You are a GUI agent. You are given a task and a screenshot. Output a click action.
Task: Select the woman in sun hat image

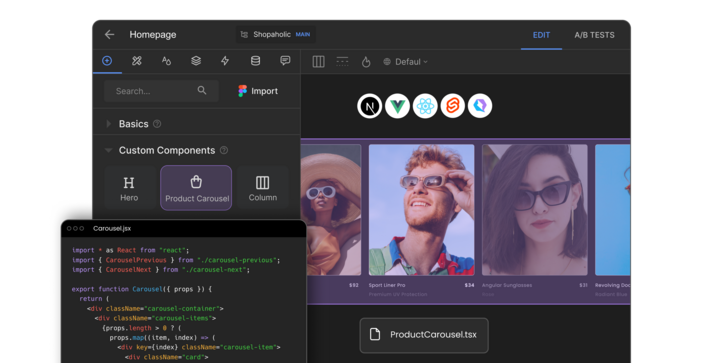pos(331,210)
